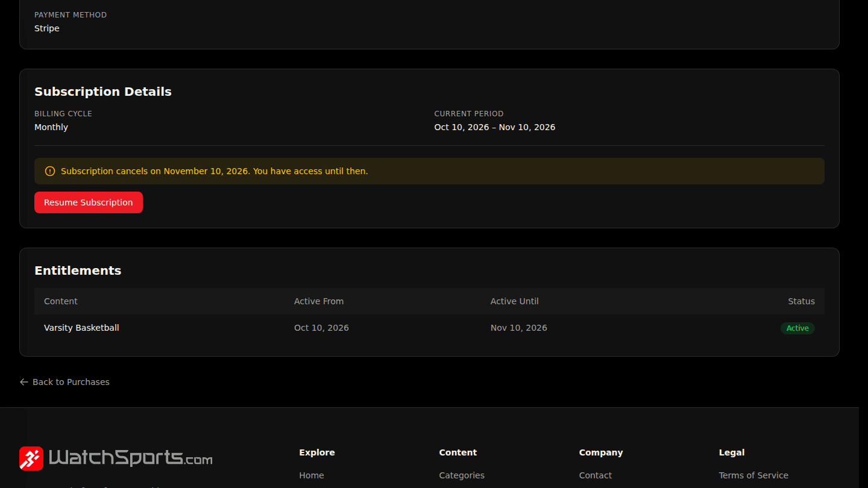868x488 pixels.
Task: Click the warning icon in cancellation notice
Action: (x=50, y=171)
